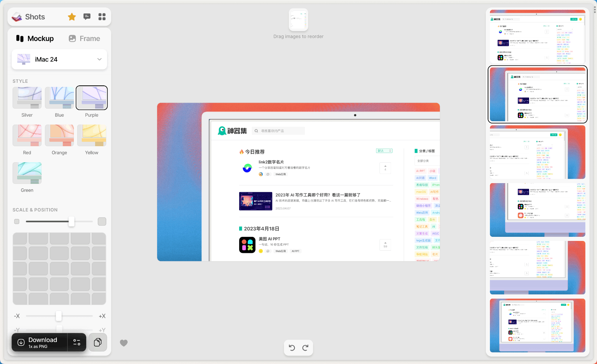Image resolution: width=597 pixels, height=364 pixels.
Task: Click the undo arrow button
Action: (x=292, y=348)
